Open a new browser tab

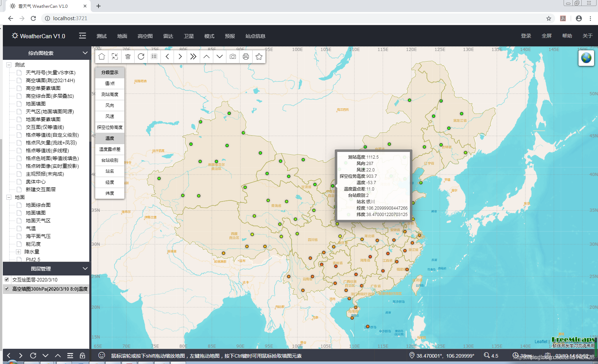98,6
